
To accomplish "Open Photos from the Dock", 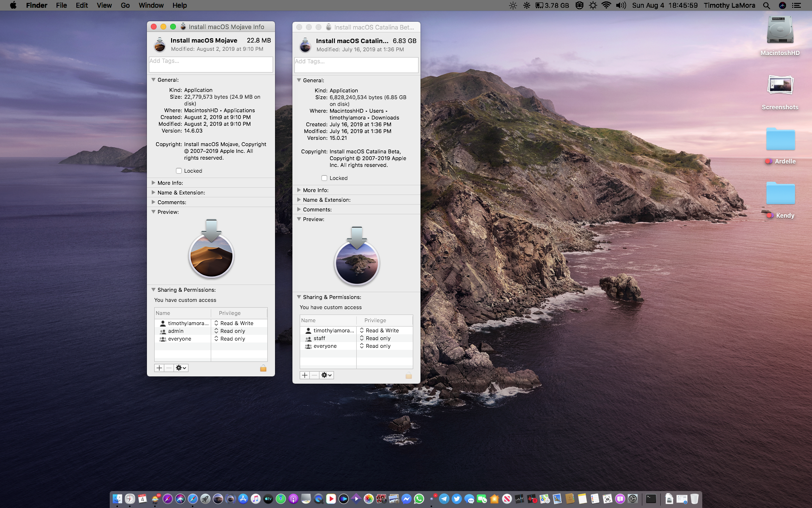I will 368,499.
